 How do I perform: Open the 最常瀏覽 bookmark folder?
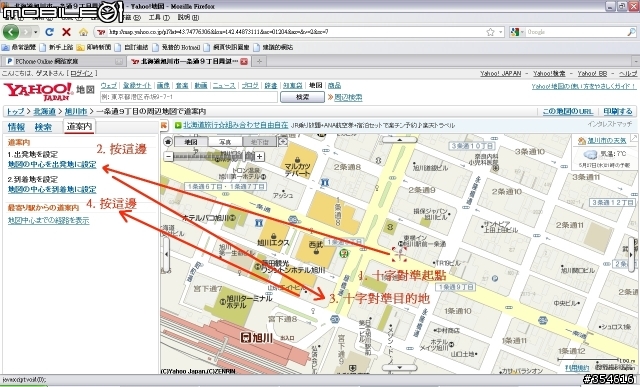coord(19,47)
